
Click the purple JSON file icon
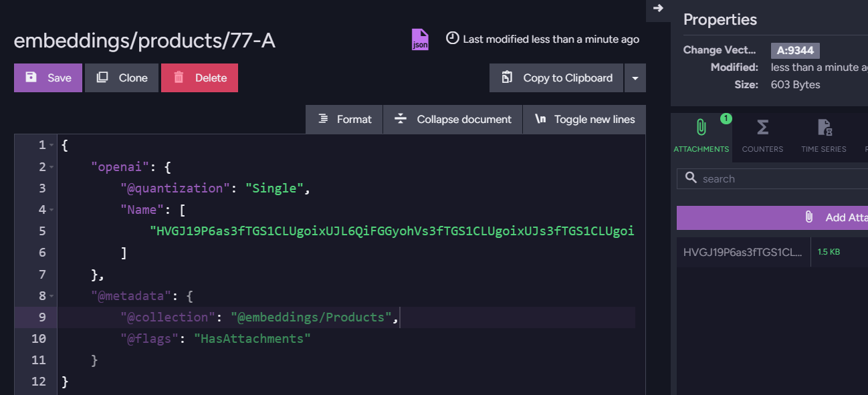coord(420,39)
